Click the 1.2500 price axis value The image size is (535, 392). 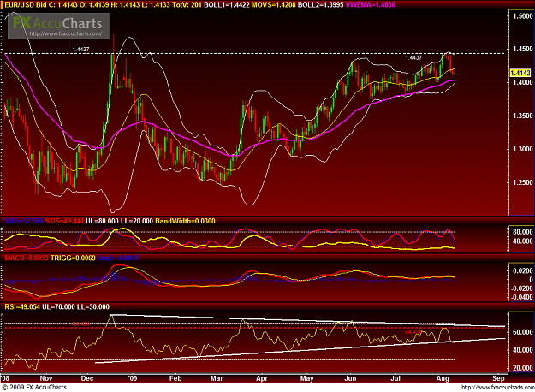click(x=523, y=182)
